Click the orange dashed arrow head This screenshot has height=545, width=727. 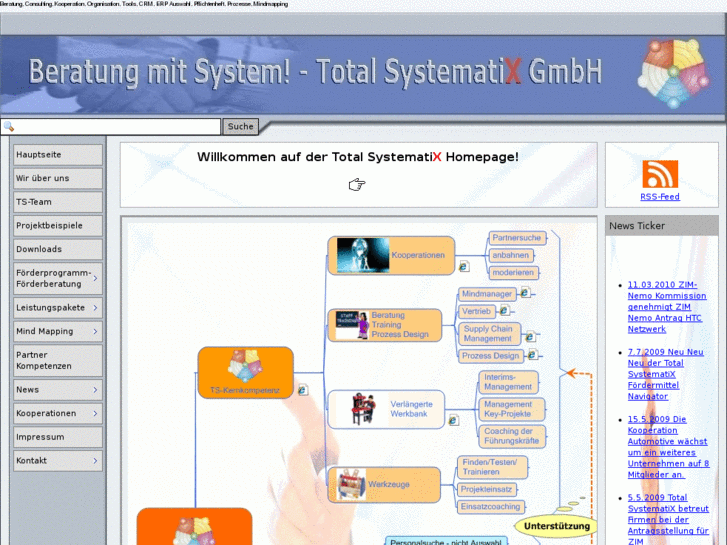coord(572,373)
